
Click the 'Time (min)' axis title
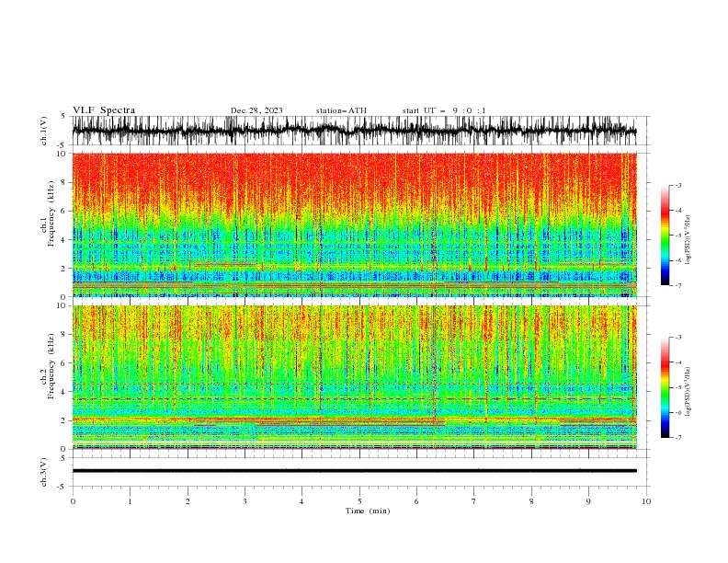(x=368, y=511)
